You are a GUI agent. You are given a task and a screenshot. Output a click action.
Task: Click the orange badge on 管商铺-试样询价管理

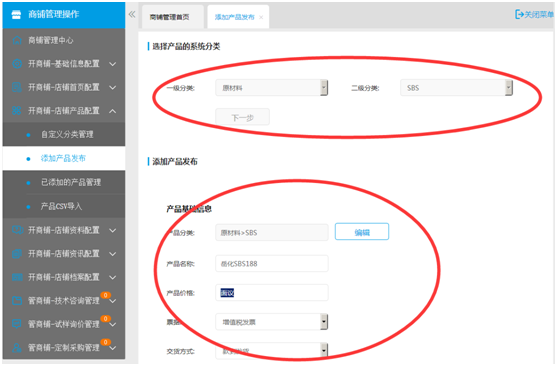106,319
